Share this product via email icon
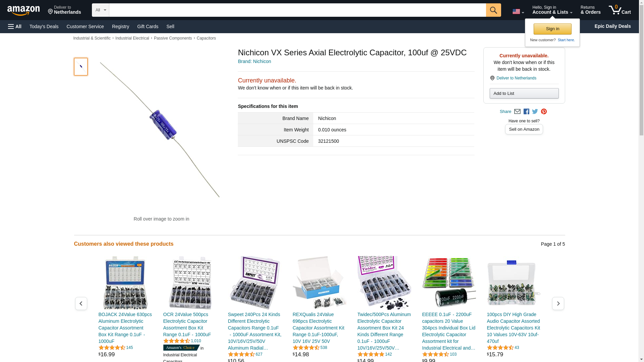The height and width of the screenshot is (362, 644). pos(517,112)
